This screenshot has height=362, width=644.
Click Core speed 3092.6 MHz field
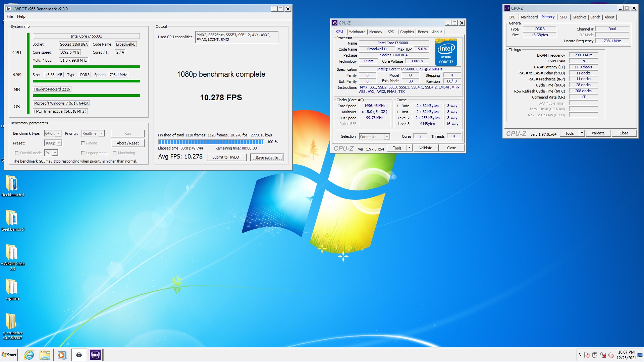(70, 52)
